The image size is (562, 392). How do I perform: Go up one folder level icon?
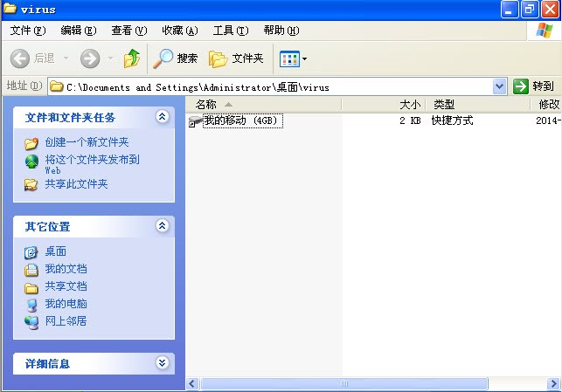tap(132, 58)
